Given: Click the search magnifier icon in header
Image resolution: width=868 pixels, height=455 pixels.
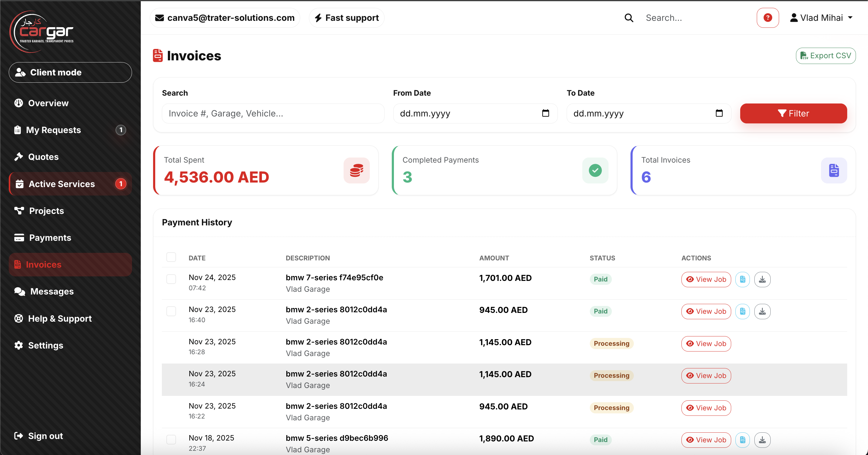Looking at the screenshot, I should coord(628,17).
